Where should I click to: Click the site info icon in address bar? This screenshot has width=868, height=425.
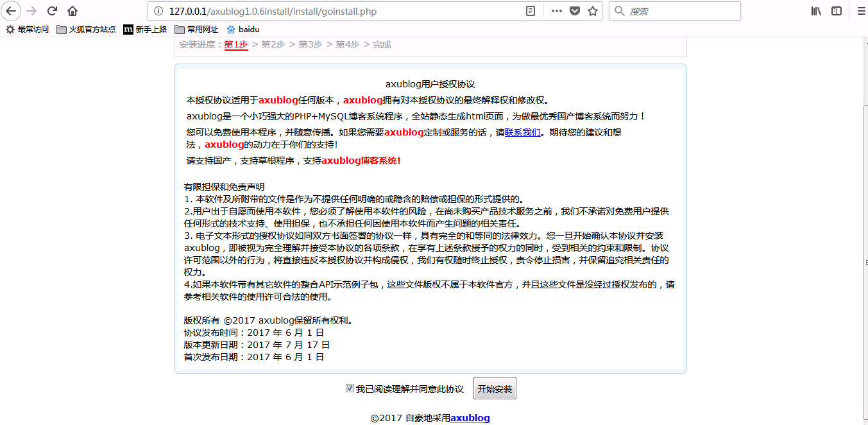[158, 11]
